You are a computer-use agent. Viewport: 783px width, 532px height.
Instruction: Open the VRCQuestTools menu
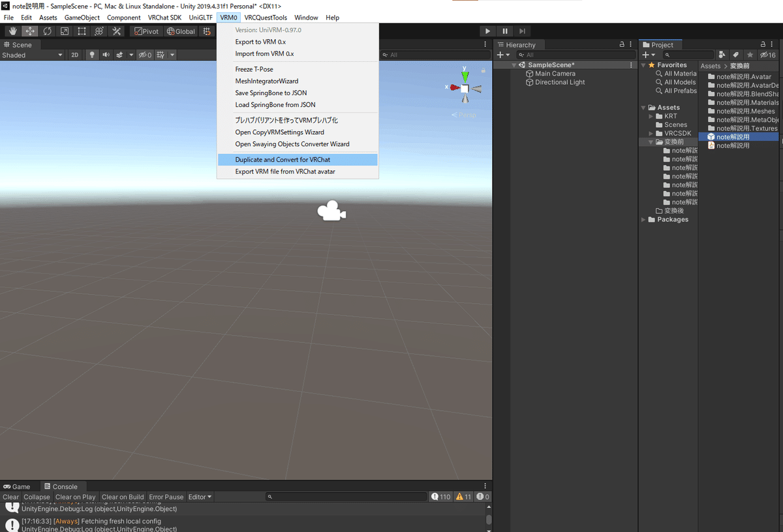(x=266, y=18)
